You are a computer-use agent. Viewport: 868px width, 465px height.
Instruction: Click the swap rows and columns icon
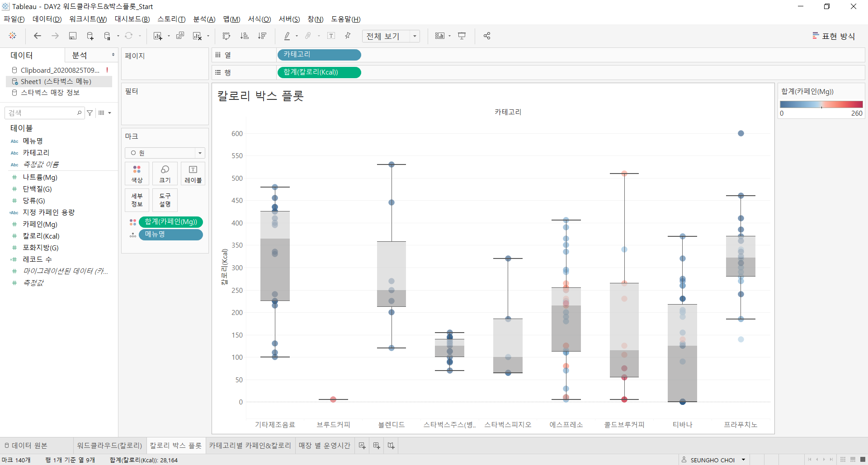(226, 36)
